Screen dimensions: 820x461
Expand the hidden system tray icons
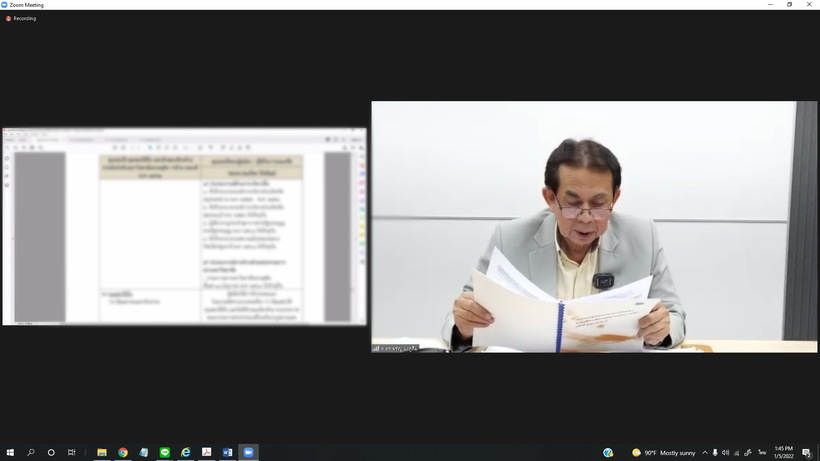[705, 452]
